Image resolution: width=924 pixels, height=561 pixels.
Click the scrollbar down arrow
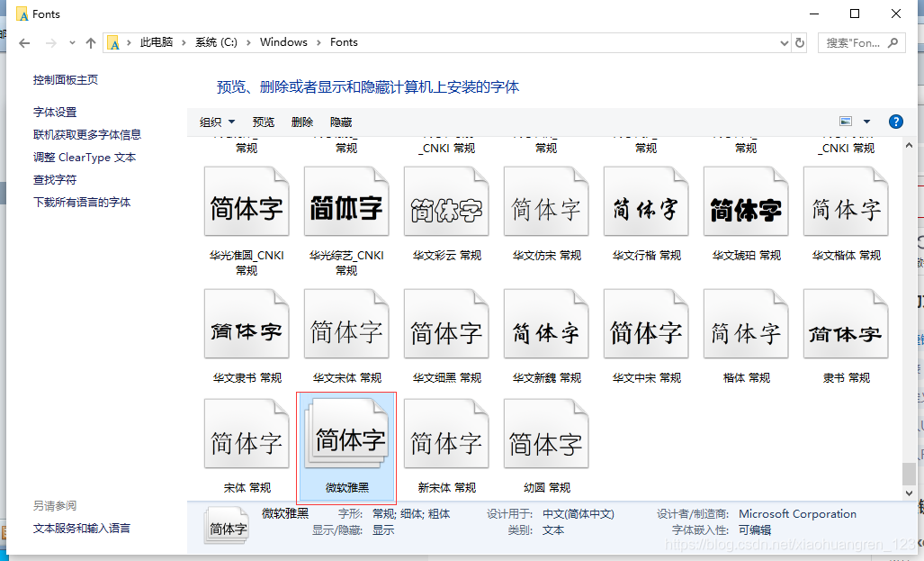point(909,493)
